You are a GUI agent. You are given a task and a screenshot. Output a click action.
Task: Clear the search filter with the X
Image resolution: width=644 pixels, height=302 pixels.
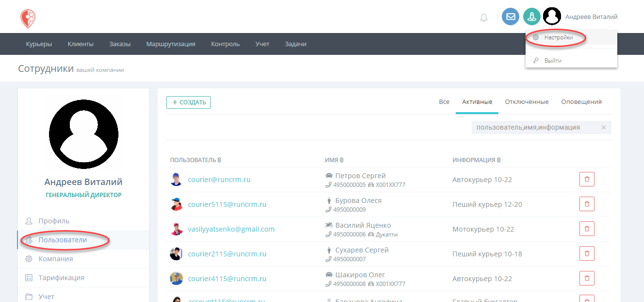tap(604, 127)
